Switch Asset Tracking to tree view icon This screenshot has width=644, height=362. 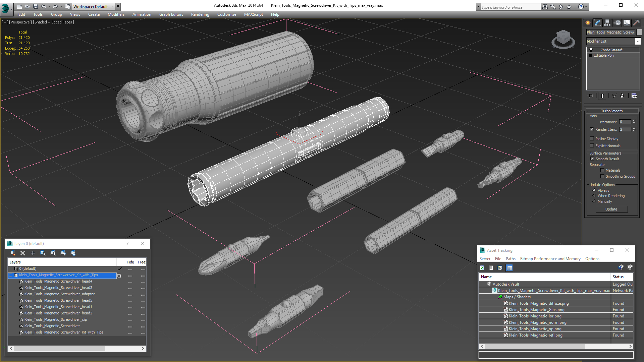pos(500,268)
